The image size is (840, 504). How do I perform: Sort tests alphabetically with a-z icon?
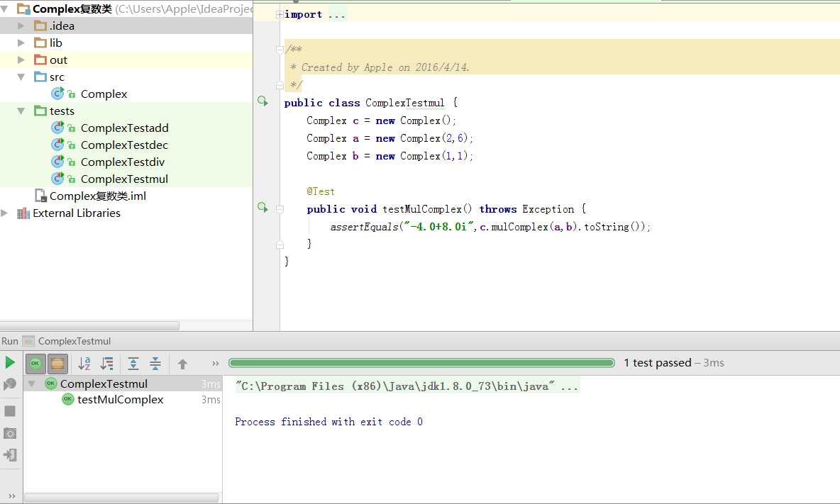[x=84, y=364]
